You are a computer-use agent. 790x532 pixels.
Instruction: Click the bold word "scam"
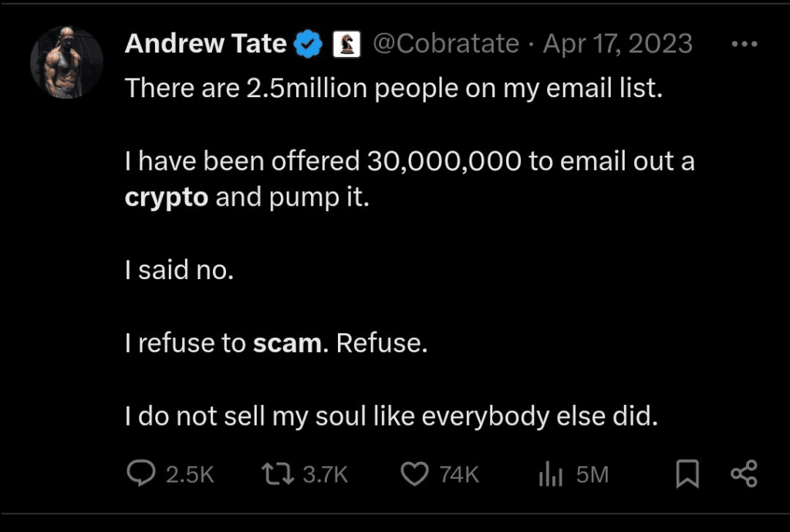[x=287, y=343]
